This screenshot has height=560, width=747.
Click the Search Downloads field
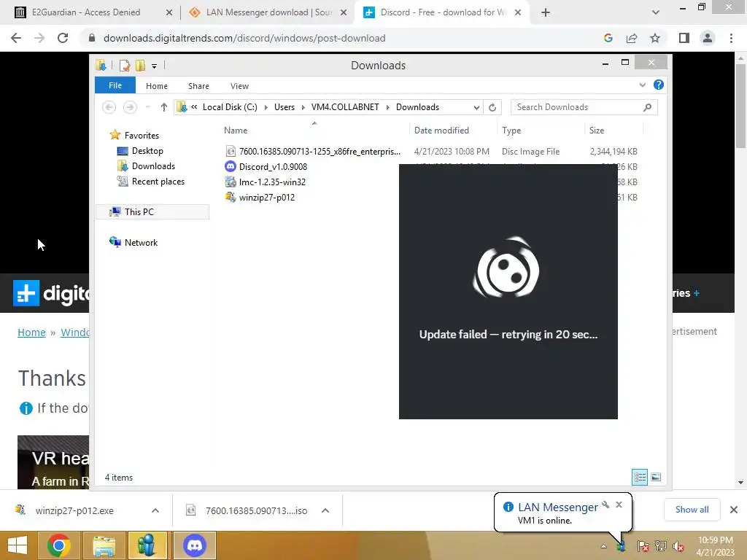tap(584, 107)
